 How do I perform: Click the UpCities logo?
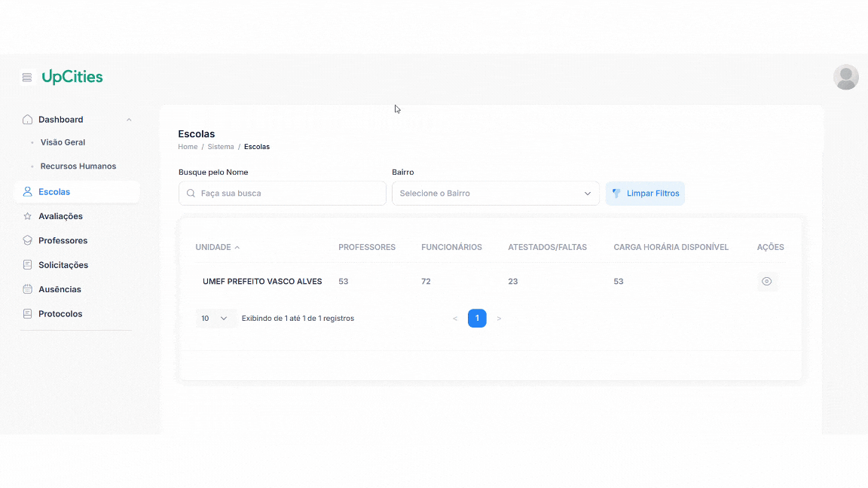pyautogui.click(x=72, y=77)
